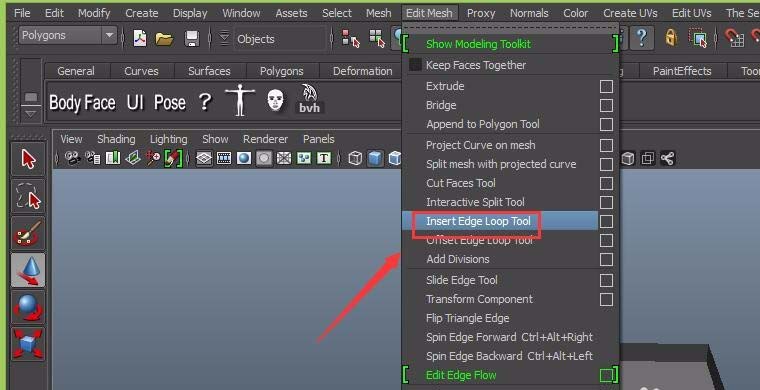Click the Save Scene floppy icon
Image resolution: width=760 pixels, height=390 pixels.
point(192,39)
